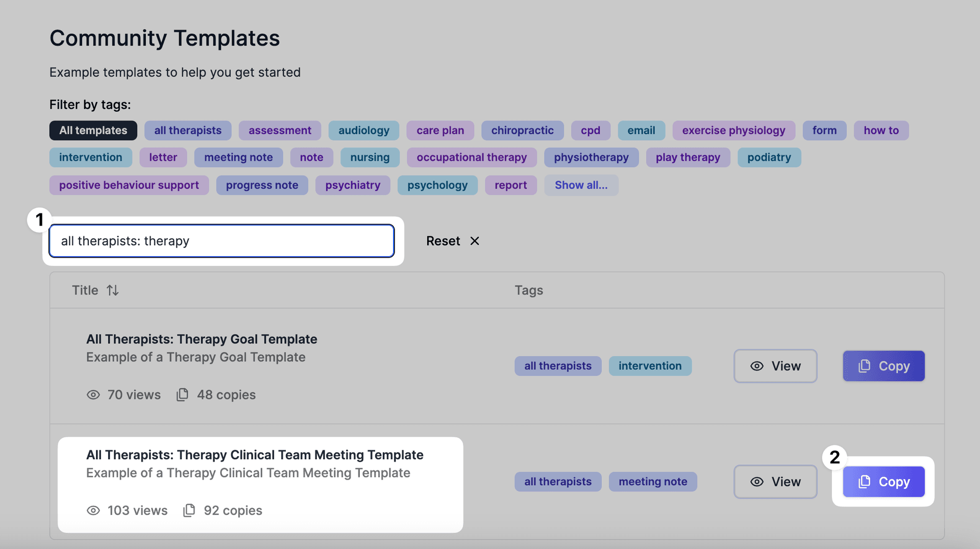
Task: Click the copy document icon in the top Copy button
Action: click(x=864, y=366)
